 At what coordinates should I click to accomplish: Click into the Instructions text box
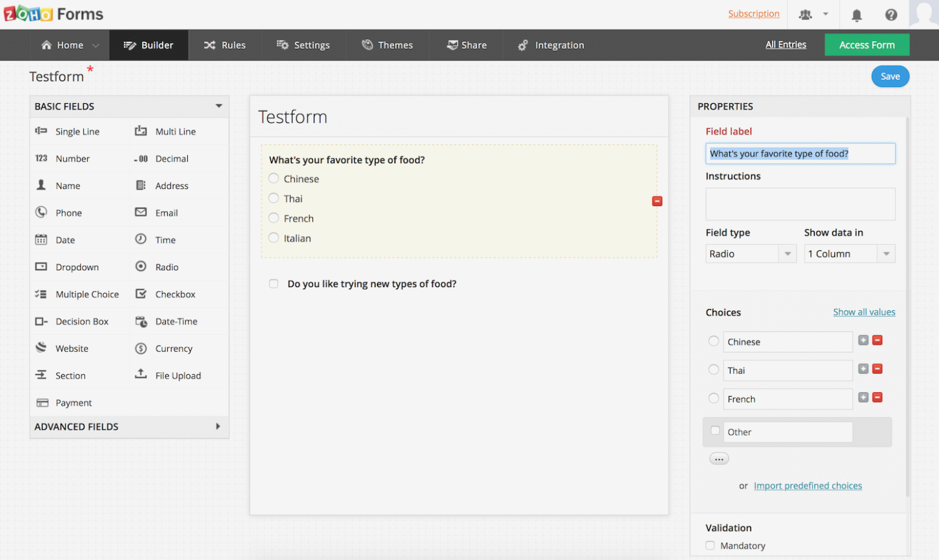pos(800,204)
